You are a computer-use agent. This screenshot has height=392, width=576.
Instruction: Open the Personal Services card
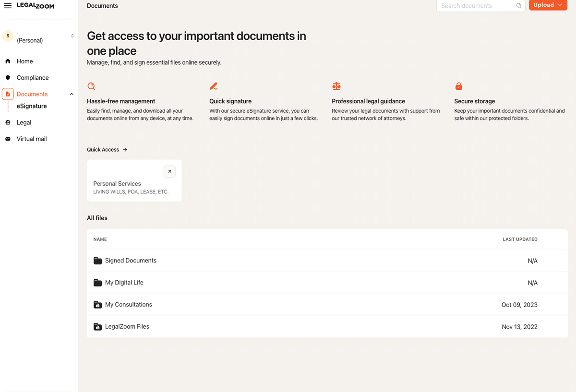[134, 180]
